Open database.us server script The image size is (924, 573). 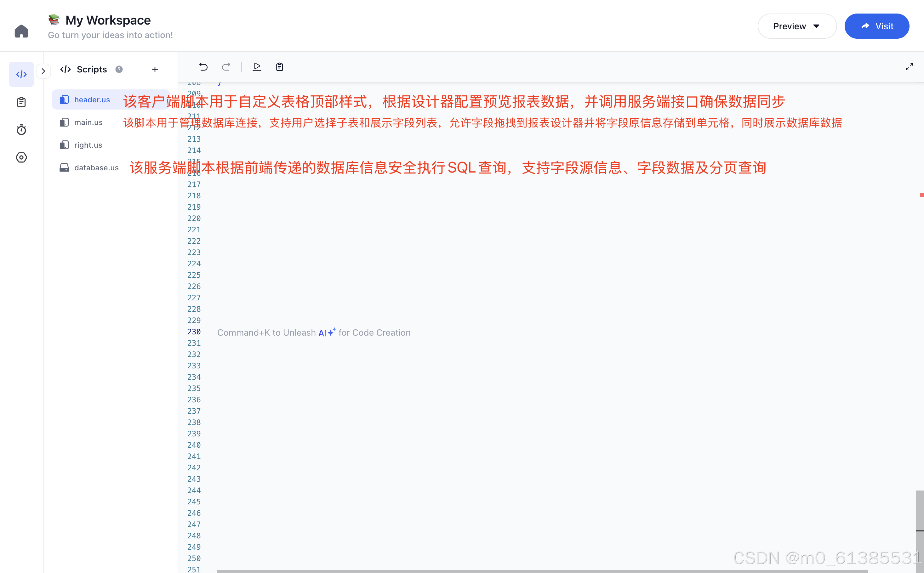[x=96, y=167]
